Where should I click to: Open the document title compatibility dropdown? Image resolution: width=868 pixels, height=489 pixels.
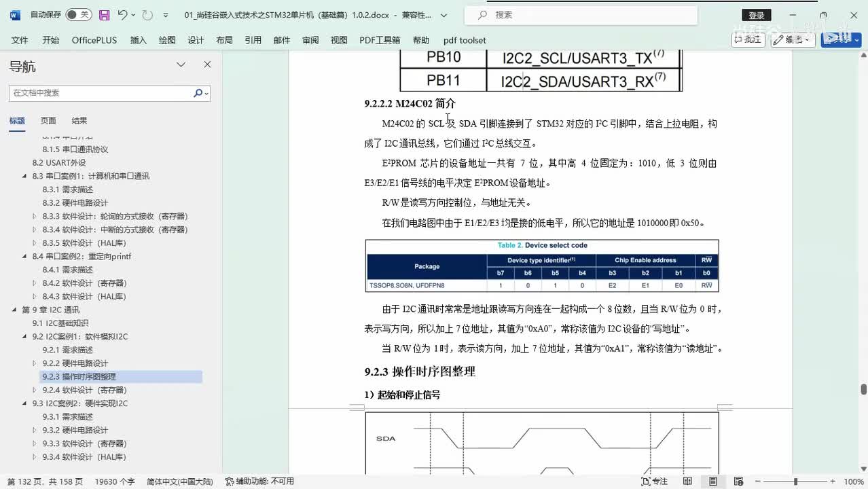(x=444, y=15)
